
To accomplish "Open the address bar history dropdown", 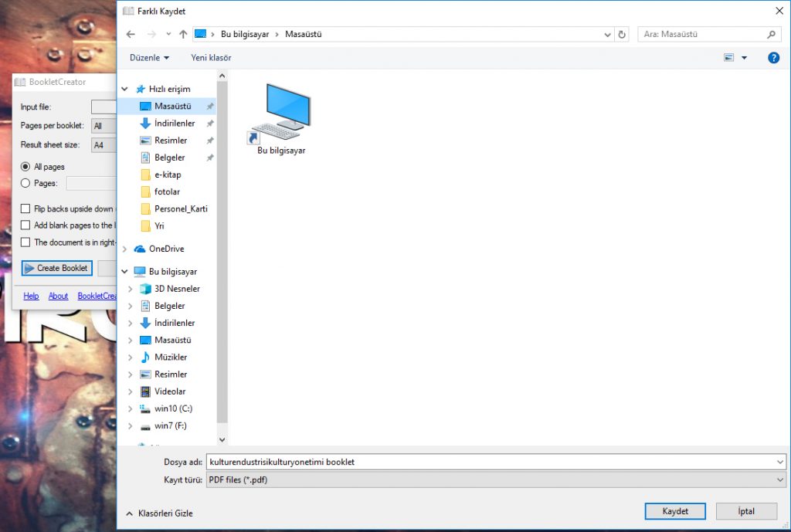I will [607, 34].
